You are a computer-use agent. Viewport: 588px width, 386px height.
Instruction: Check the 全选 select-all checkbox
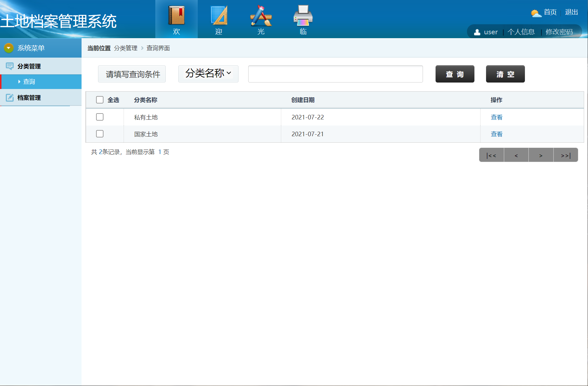click(x=100, y=100)
